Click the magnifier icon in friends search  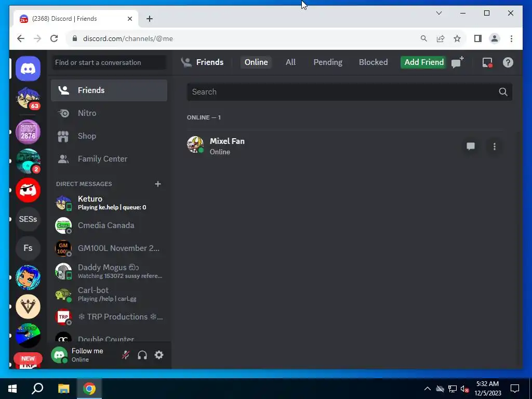(x=503, y=92)
